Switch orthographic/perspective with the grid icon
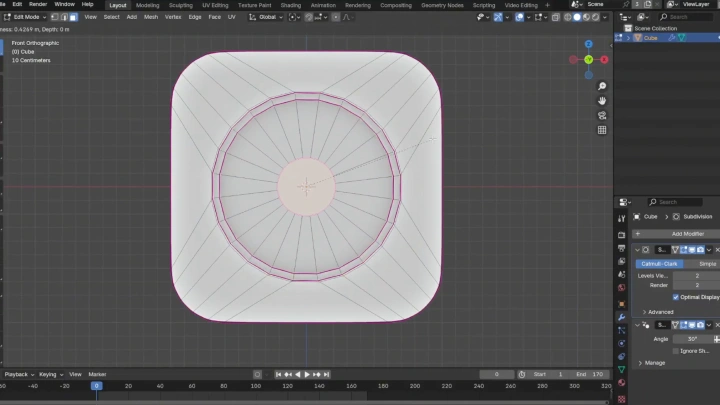The height and width of the screenshot is (405, 720). click(x=602, y=130)
